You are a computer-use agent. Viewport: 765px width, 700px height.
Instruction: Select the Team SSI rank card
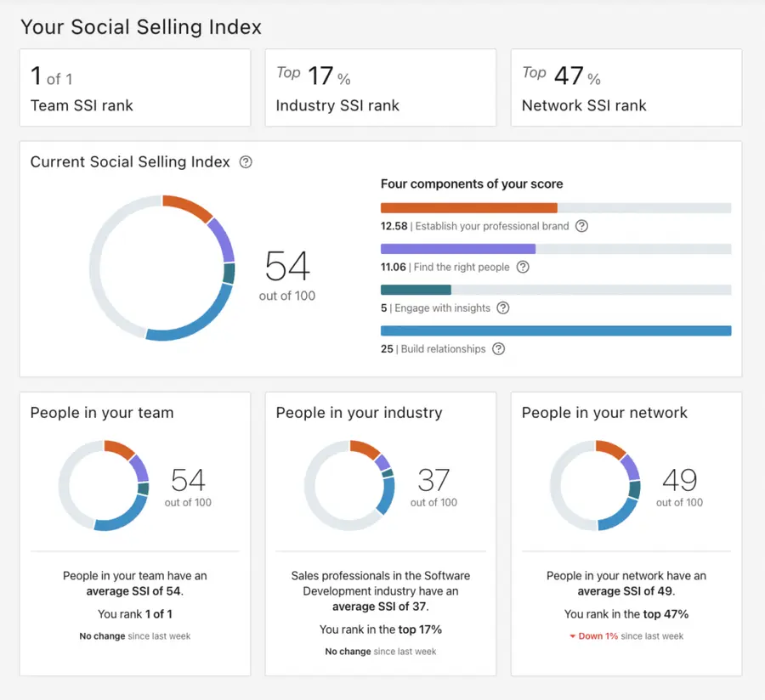coord(134,87)
